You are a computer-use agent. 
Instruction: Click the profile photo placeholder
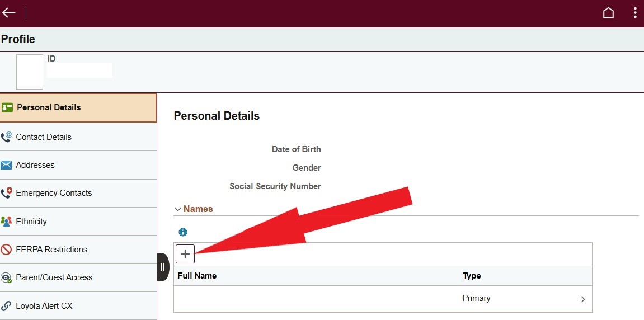click(x=30, y=72)
